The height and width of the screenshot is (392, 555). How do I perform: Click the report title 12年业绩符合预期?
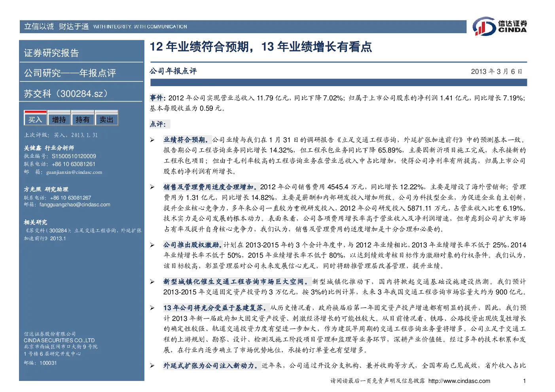click(x=261, y=47)
